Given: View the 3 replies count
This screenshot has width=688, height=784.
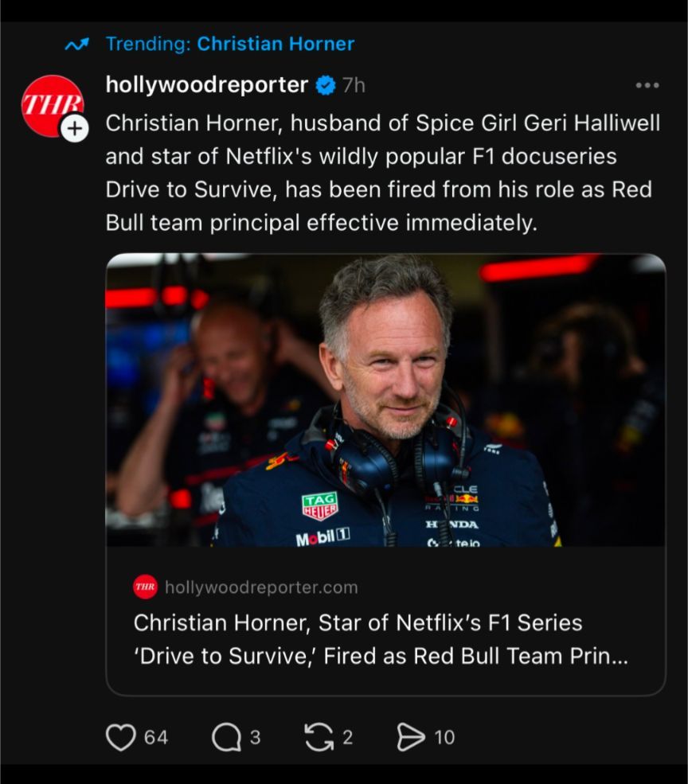Looking at the screenshot, I should point(255,738).
